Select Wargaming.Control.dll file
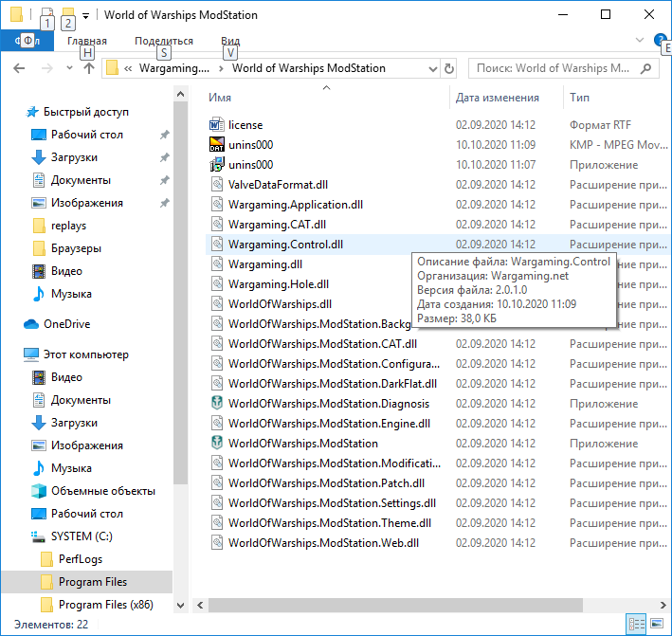This screenshot has width=672, height=636. 285,245
